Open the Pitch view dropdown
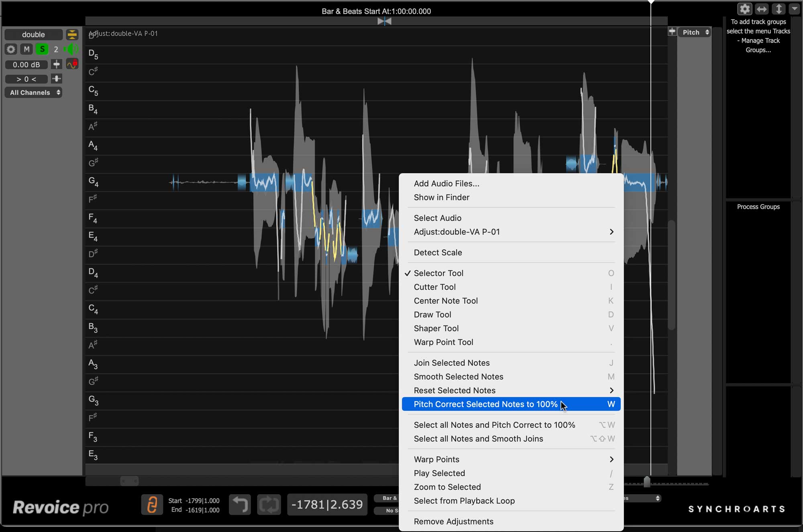Viewport: 803px width, 532px height. (695, 32)
